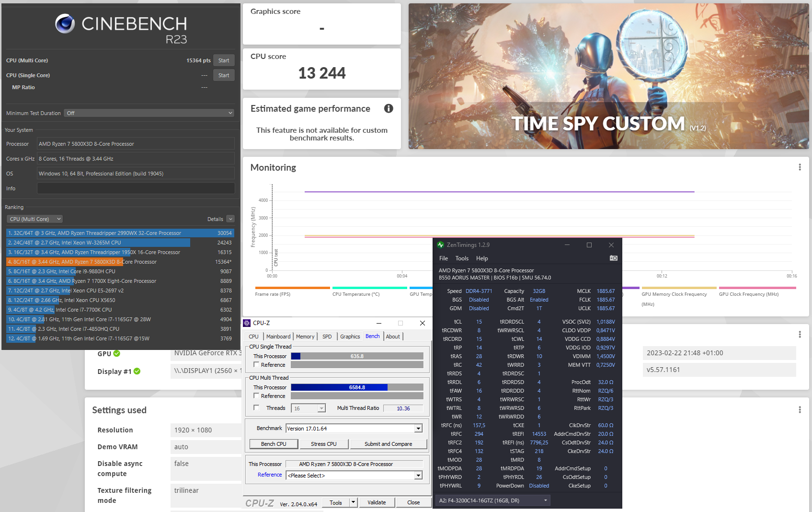This screenshot has width=812, height=512.
Task: Click the Close button at CPU-Z bottom
Action: coord(413,502)
